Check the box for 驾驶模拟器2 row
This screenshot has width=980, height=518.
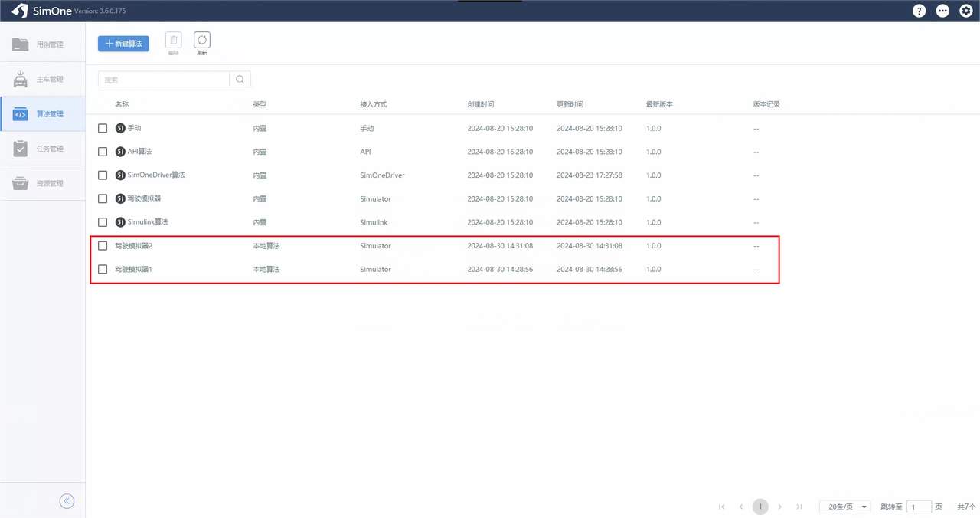103,246
